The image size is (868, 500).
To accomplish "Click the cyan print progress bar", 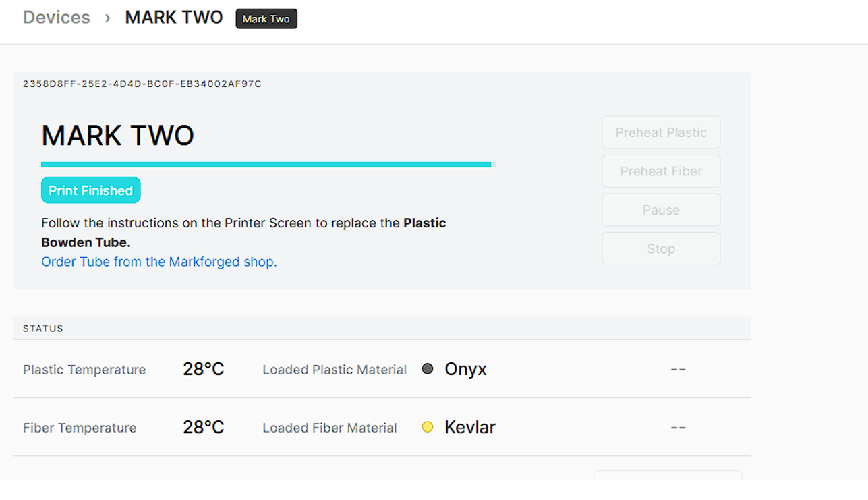I will 266,164.
